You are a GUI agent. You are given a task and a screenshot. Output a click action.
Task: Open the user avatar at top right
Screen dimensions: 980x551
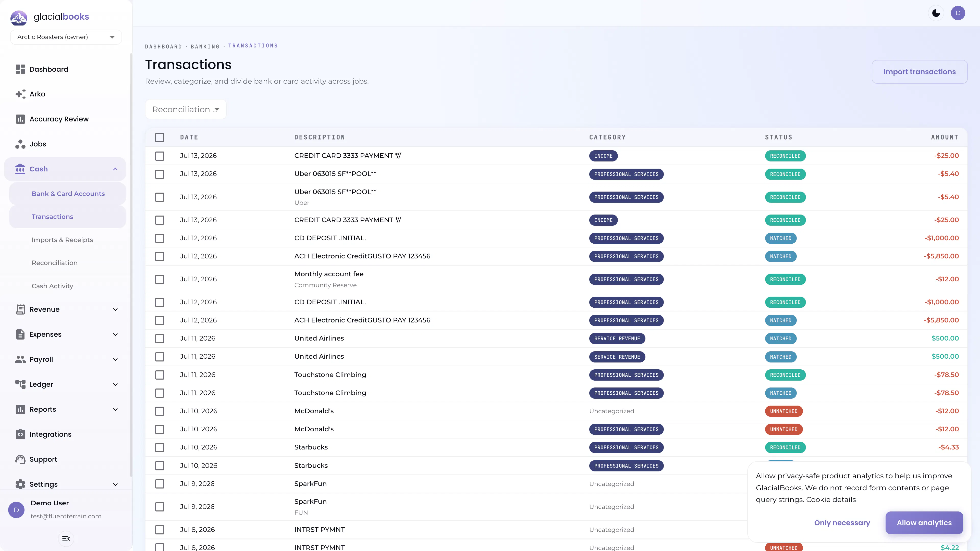(958, 13)
